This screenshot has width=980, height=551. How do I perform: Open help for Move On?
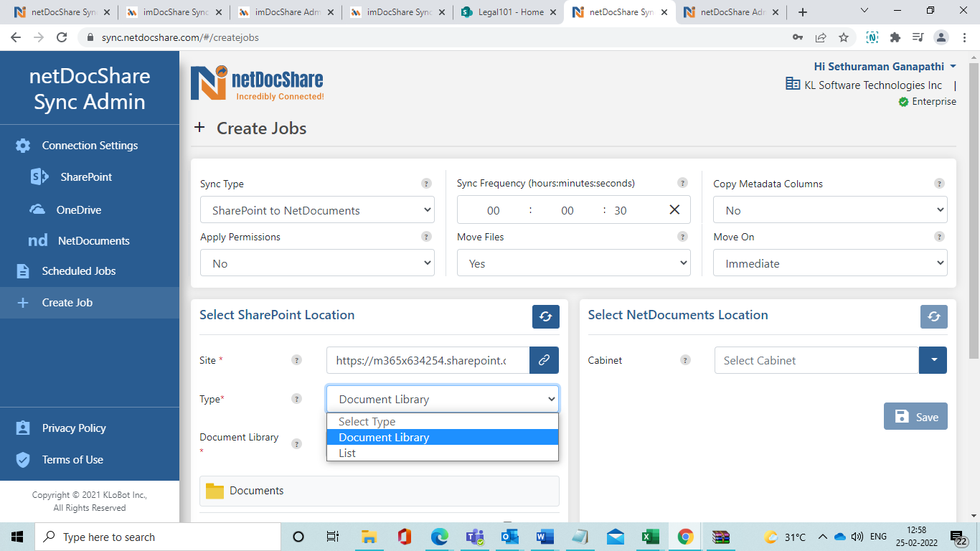tap(939, 237)
